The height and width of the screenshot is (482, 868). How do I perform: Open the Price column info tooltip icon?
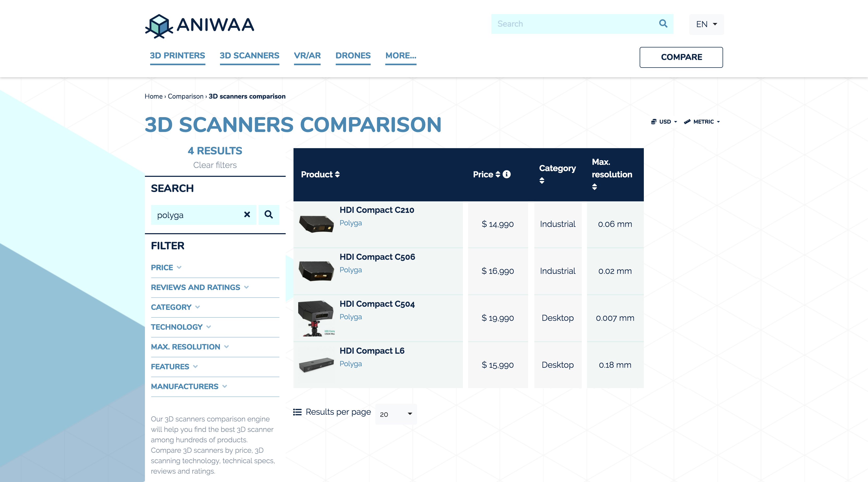(506, 174)
